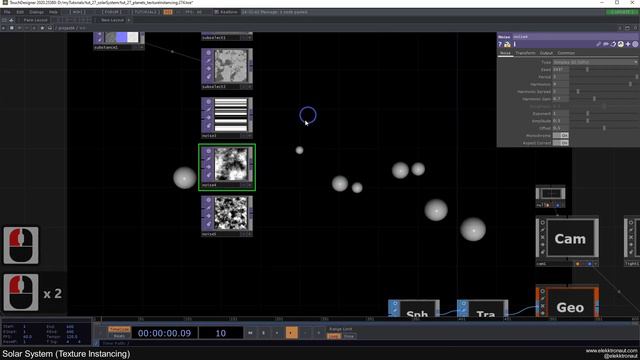Click the copy parameters icon in header

click(x=613, y=44)
